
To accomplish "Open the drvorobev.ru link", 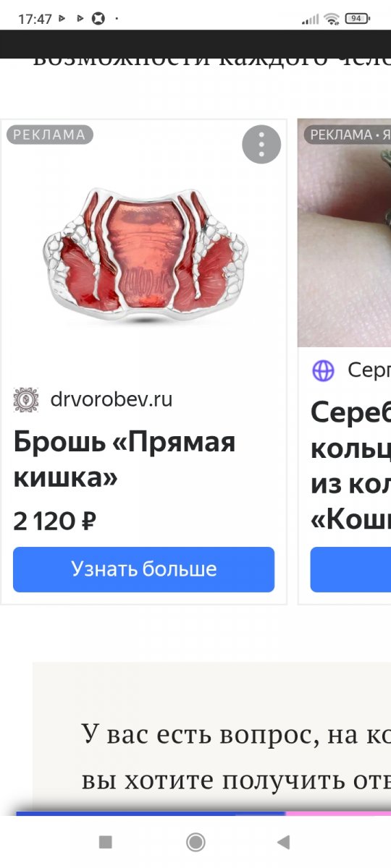I will (112, 399).
